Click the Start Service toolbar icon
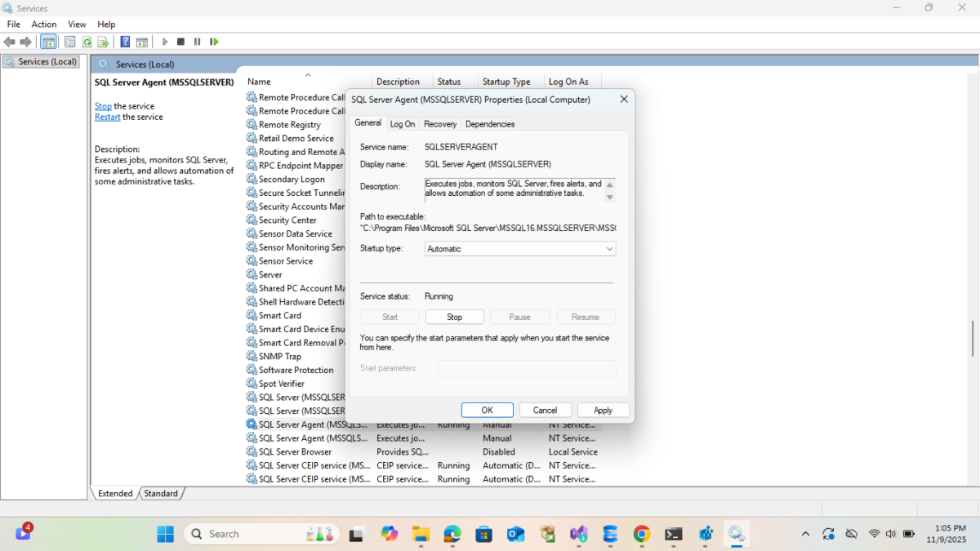Image resolution: width=980 pixels, height=551 pixels. 165,42
